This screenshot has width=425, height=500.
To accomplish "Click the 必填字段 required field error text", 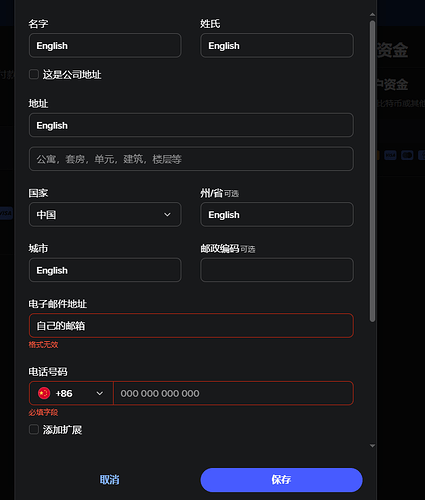I will pos(43,413).
